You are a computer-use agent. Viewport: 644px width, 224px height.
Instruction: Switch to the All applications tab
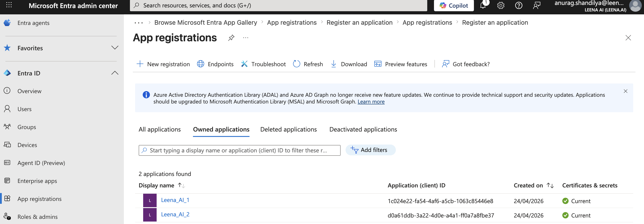(x=160, y=129)
